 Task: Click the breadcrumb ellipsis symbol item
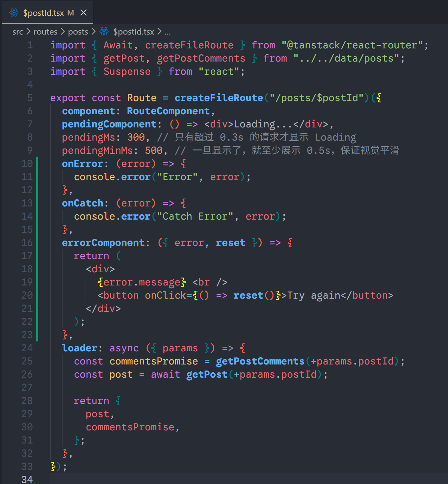(x=168, y=32)
